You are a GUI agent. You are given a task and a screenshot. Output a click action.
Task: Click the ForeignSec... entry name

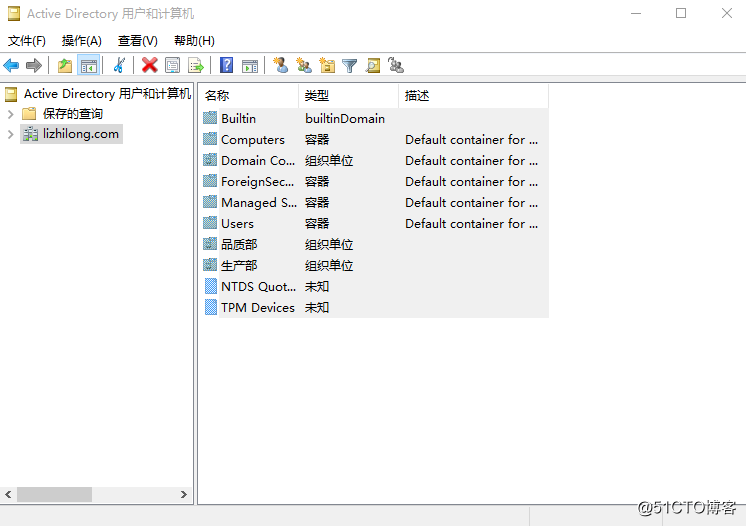pos(257,181)
